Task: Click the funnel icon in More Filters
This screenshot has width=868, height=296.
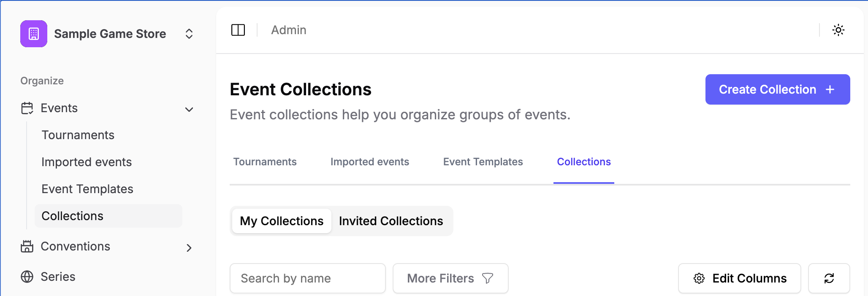Action: coord(488,278)
